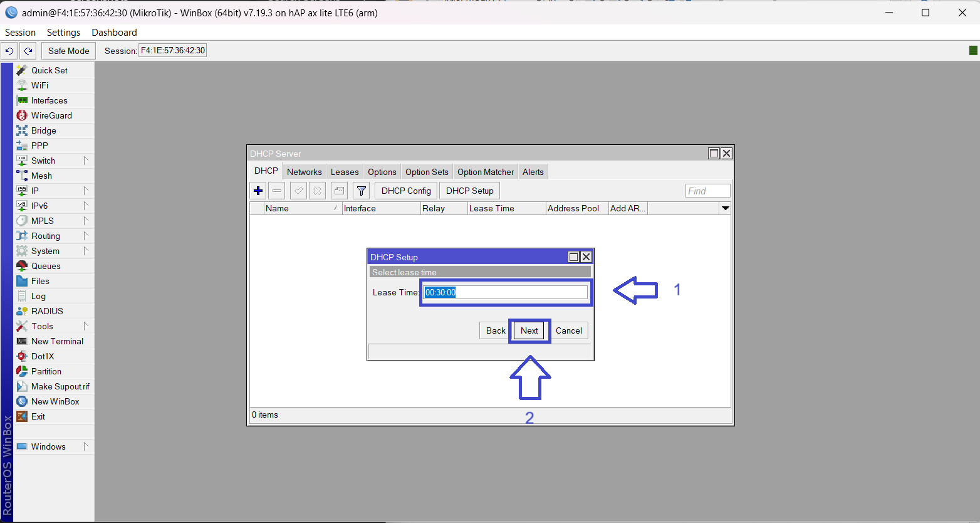Switch to the Option Matcher tab

(486, 172)
